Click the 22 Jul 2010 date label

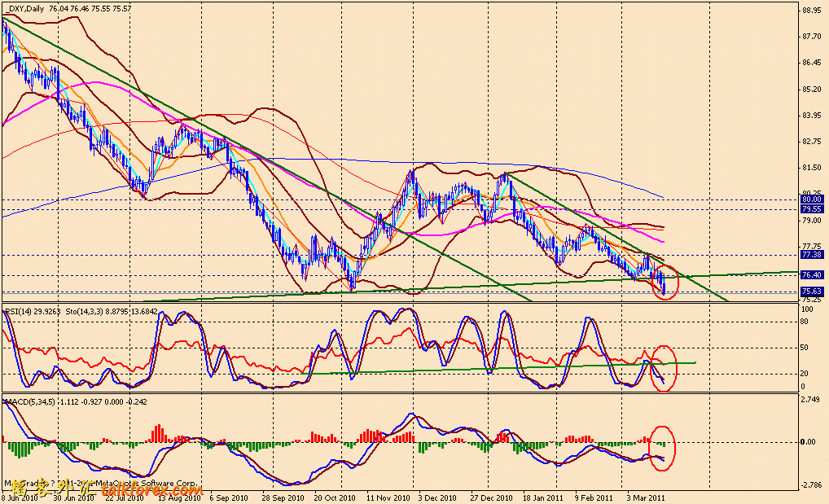125,498
